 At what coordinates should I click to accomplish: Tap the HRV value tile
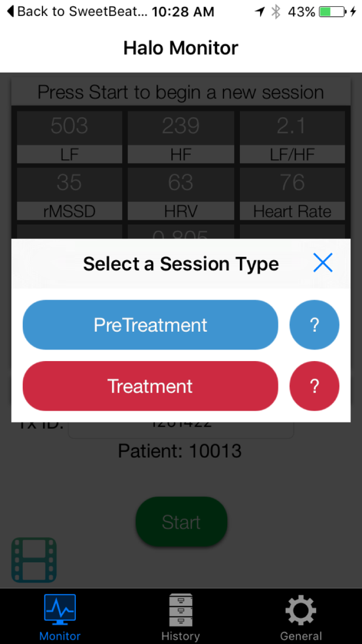pyautogui.click(x=181, y=194)
